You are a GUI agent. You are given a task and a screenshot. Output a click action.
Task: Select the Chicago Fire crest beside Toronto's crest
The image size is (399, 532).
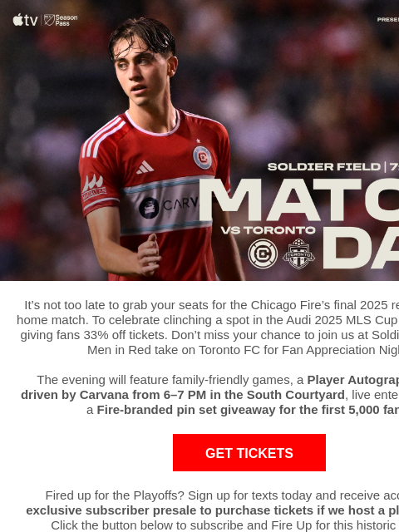pyautogui.click(x=263, y=254)
